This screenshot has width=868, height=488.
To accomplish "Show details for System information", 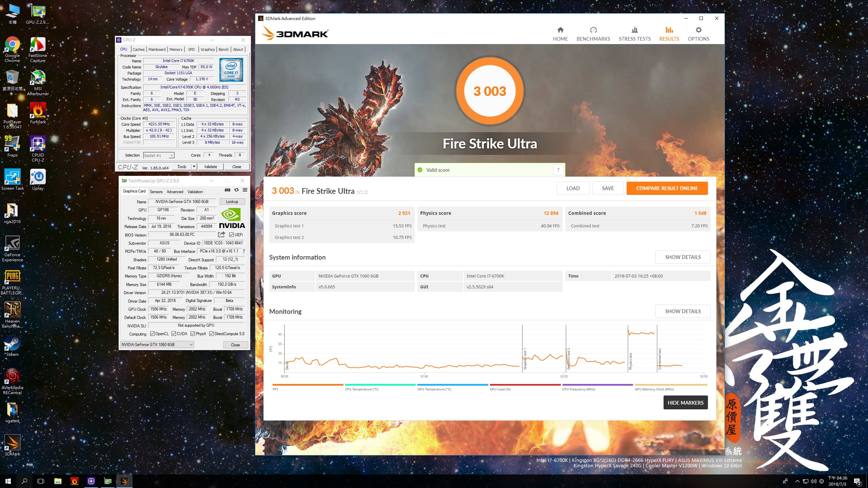I will point(683,257).
